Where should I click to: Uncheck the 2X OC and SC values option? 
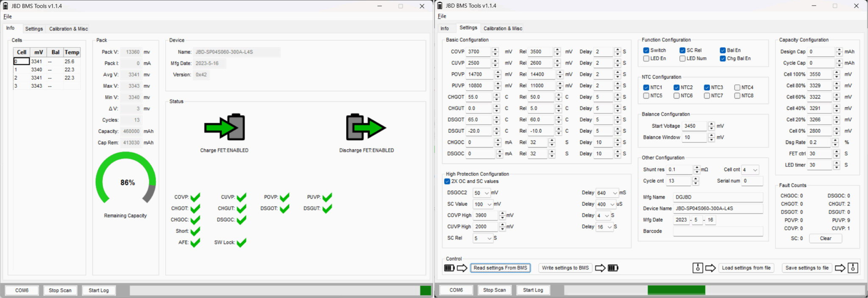447,181
